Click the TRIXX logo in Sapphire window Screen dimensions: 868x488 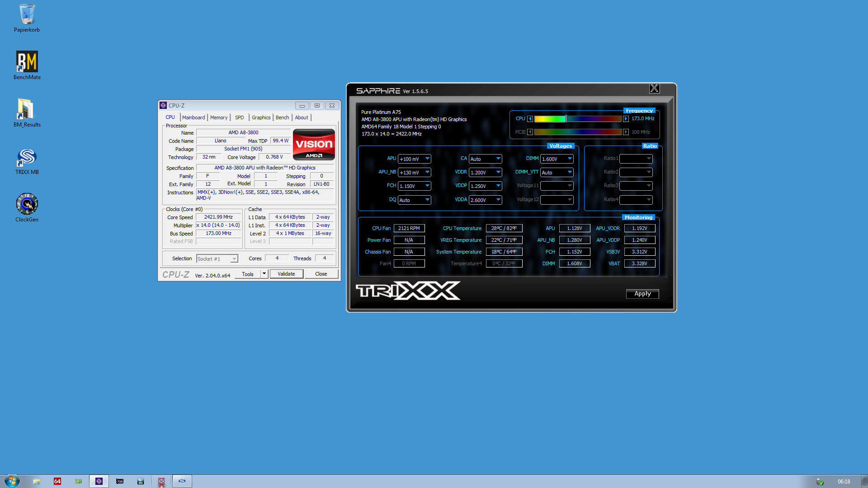408,291
